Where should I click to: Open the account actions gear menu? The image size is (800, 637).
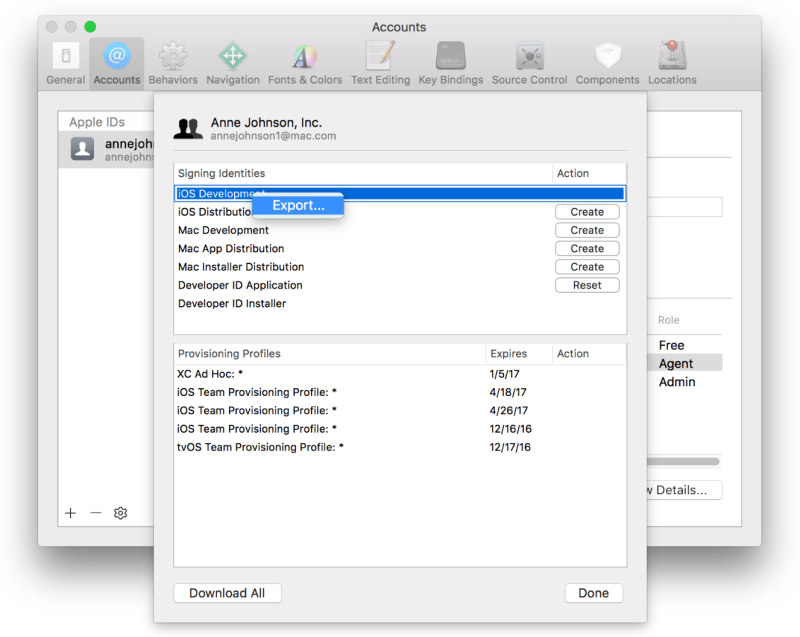tap(120, 512)
